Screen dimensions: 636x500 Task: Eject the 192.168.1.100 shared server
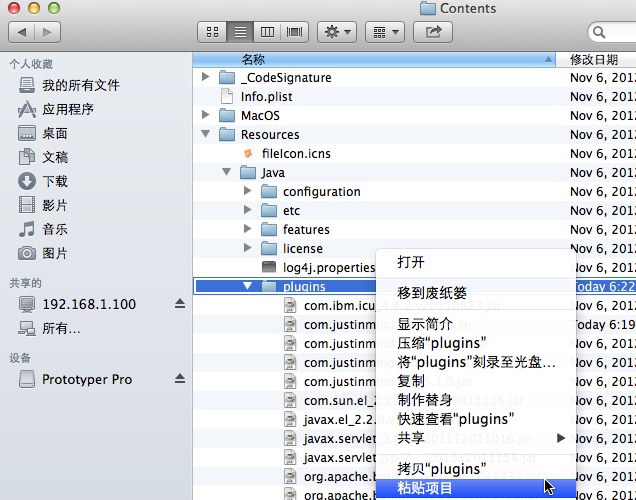(180, 304)
